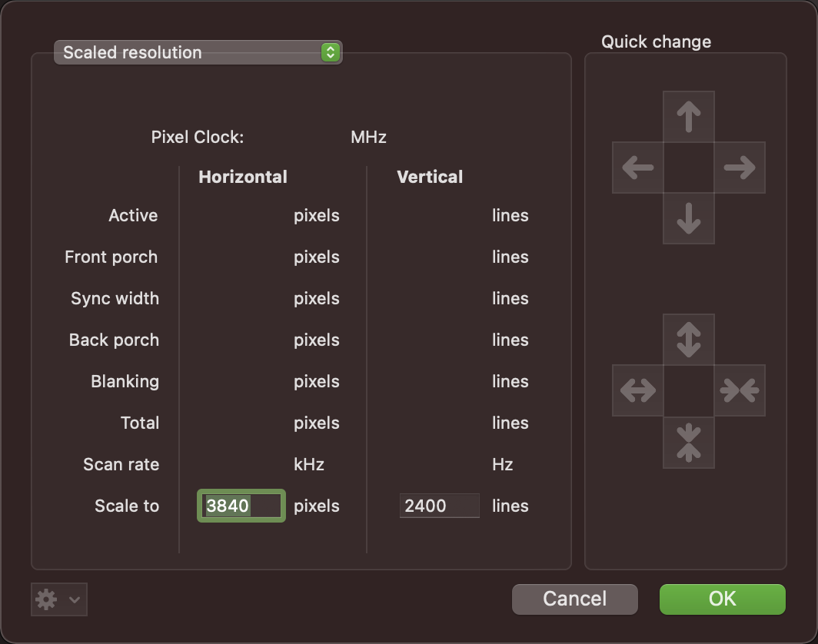This screenshot has height=644, width=818.
Task: Click the vertical shrink arrows icon
Action: [x=689, y=443]
